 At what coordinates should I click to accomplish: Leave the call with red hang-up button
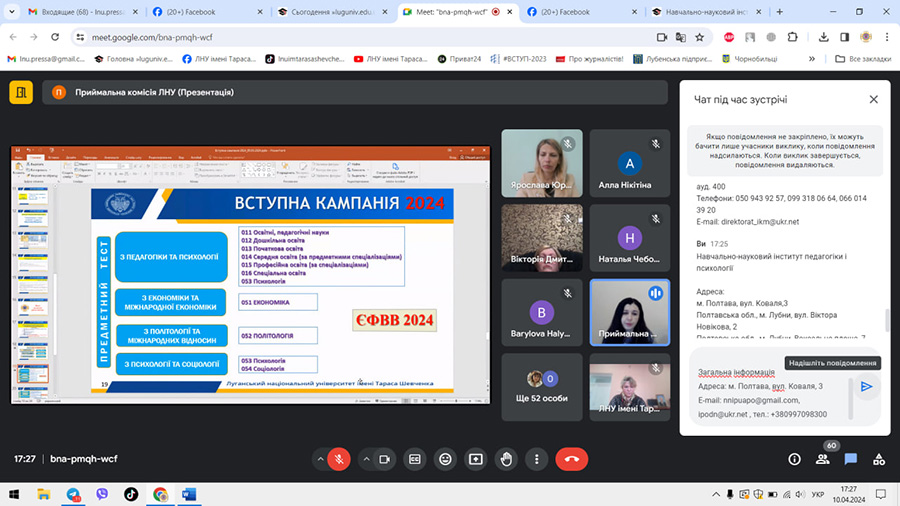572,460
